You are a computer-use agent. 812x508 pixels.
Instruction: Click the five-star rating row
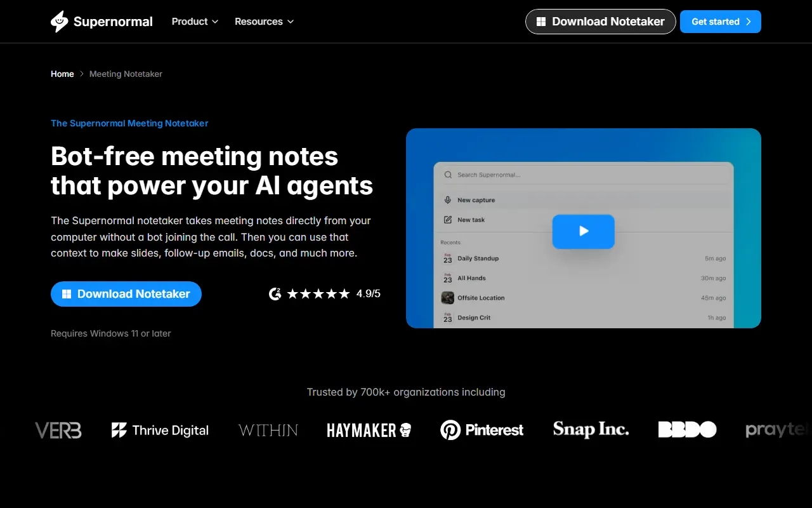coord(318,294)
